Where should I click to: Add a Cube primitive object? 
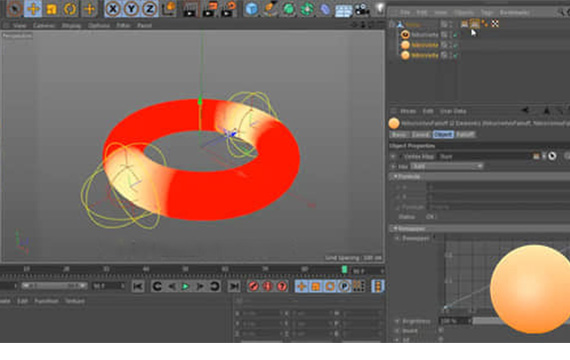251,9
